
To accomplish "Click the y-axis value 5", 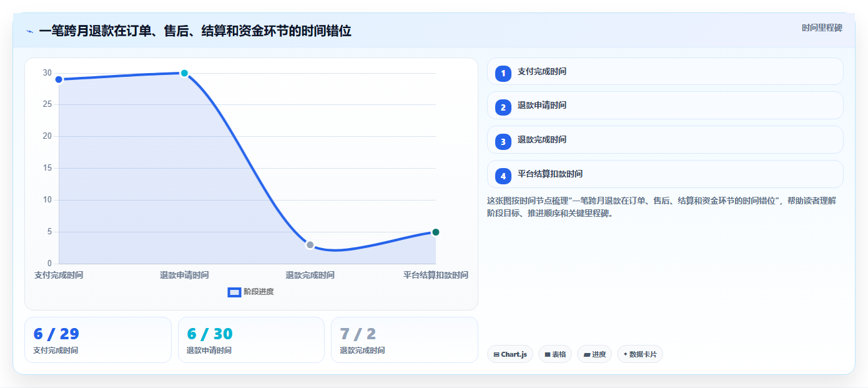I will pyautogui.click(x=49, y=232).
